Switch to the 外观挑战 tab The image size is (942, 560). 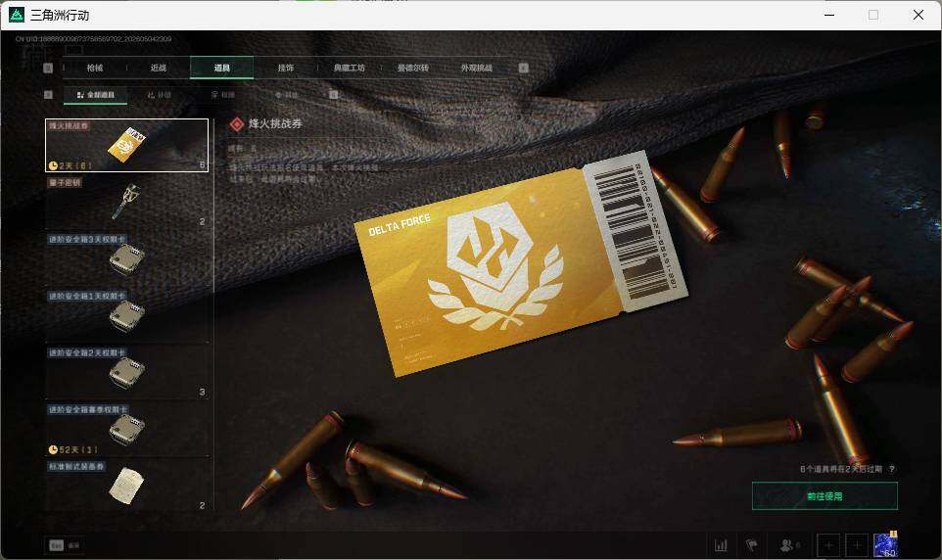477,68
